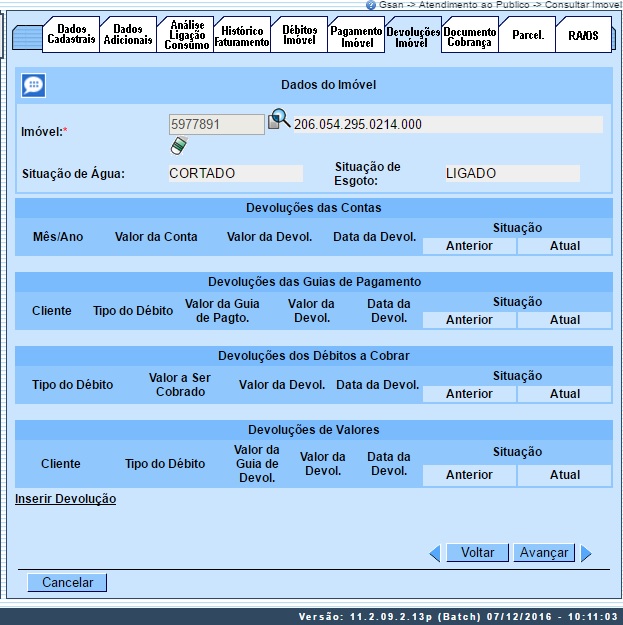The width and height of the screenshot is (623, 625).
Task: Click the help icon next to Gsan breadcrumb
Action: click(x=371, y=5)
